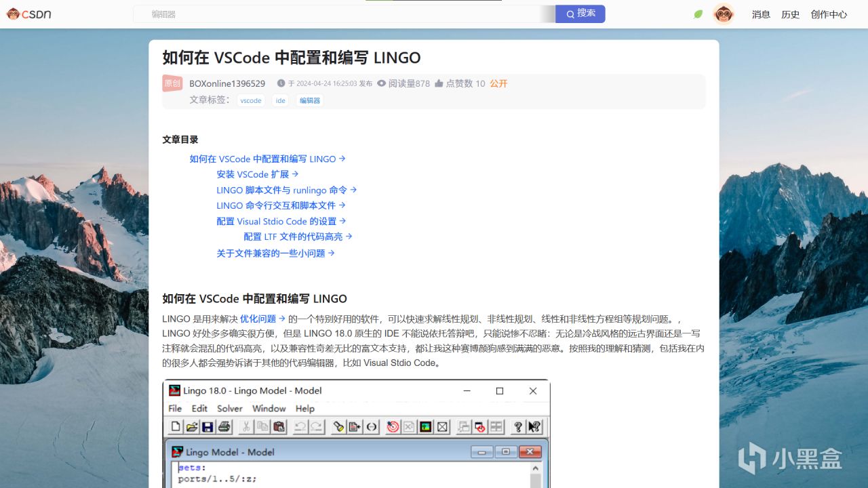Open author BOXonline1396529 profile
This screenshot has height=488, width=868.
[x=227, y=83]
